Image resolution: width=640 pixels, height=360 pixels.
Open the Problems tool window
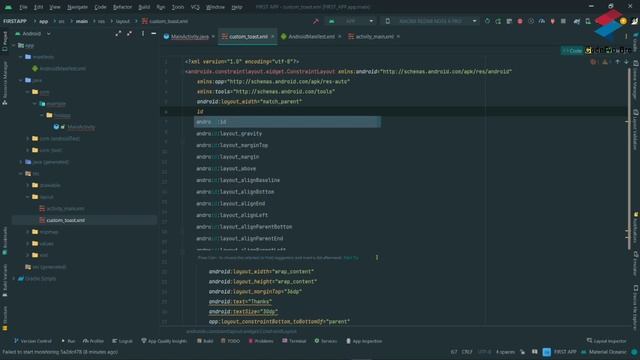[x=260, y=341]
